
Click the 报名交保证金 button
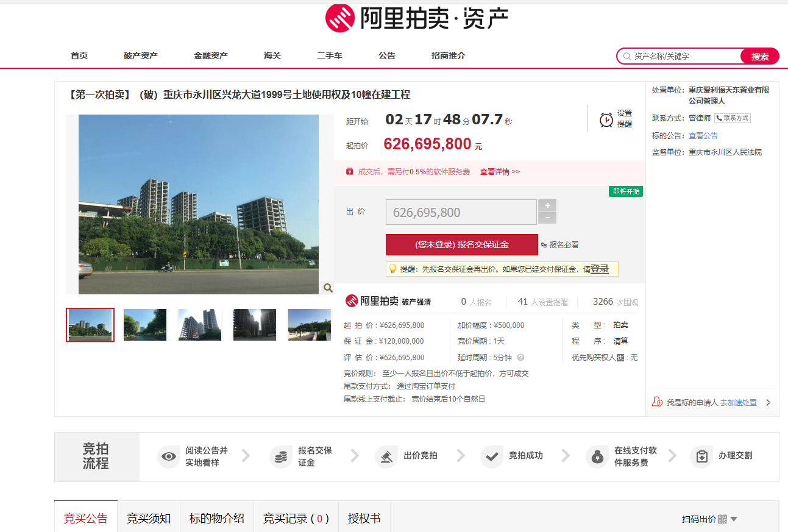coord(462,244)
